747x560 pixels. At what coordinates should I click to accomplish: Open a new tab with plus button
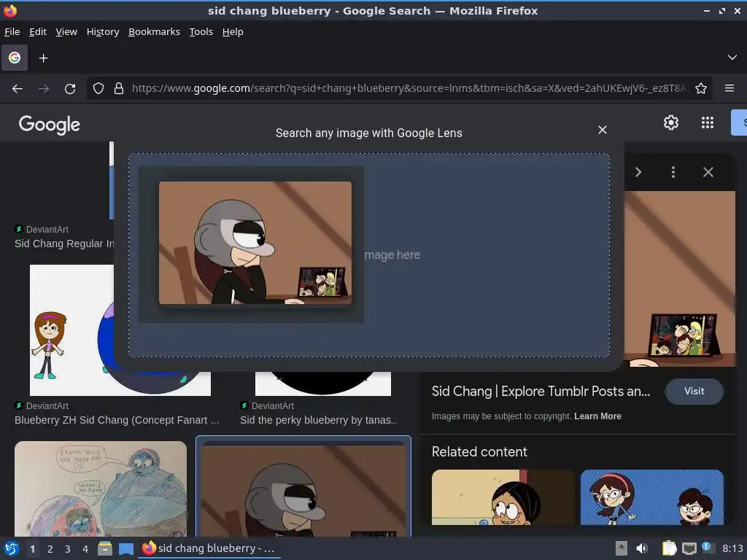click(43, 58)
